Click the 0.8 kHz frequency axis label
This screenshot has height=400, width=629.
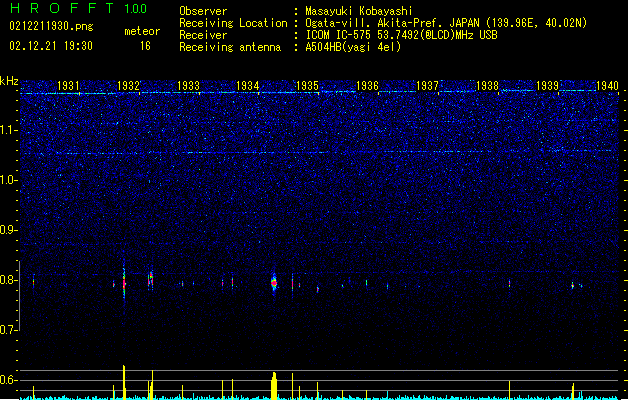[9, 280]
